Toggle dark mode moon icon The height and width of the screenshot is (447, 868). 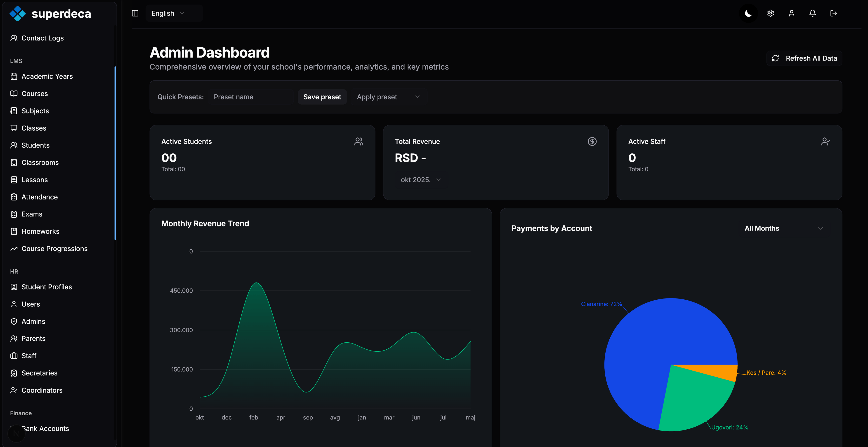click(748, 13)
